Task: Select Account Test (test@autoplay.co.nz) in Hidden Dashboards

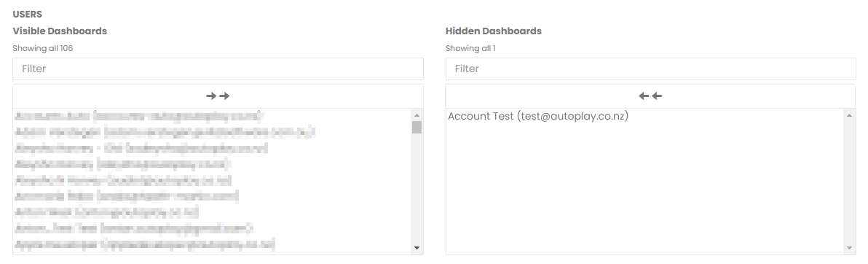Action: pos(538,117)
